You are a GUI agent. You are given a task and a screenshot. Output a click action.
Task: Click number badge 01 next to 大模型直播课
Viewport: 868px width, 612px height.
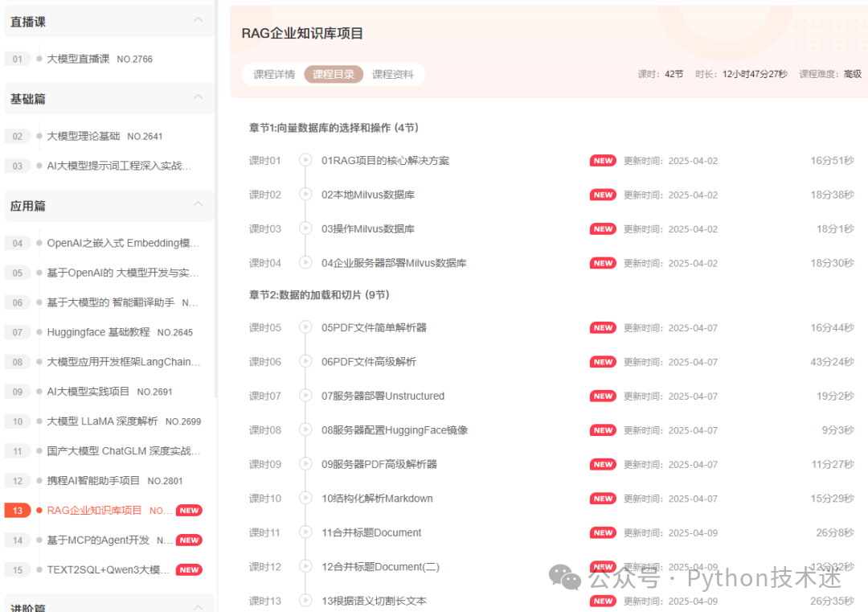(x=17, y=59)
